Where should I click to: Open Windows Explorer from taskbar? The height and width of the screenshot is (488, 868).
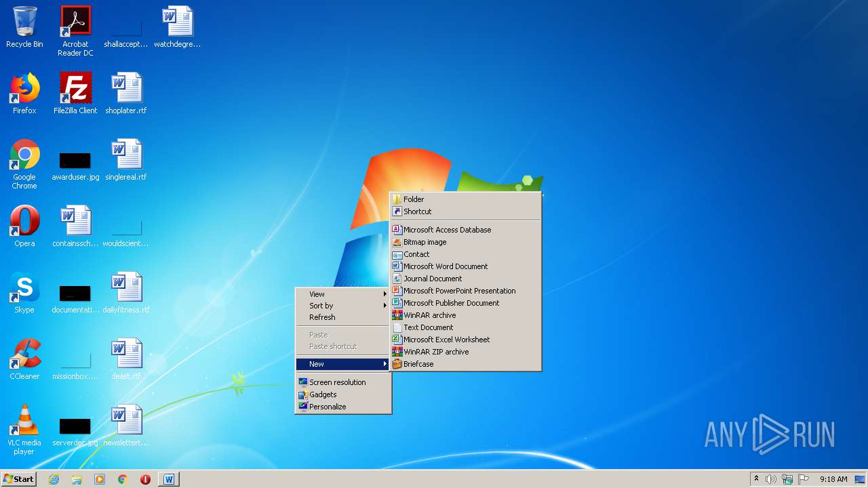click(x=77, y=479)
